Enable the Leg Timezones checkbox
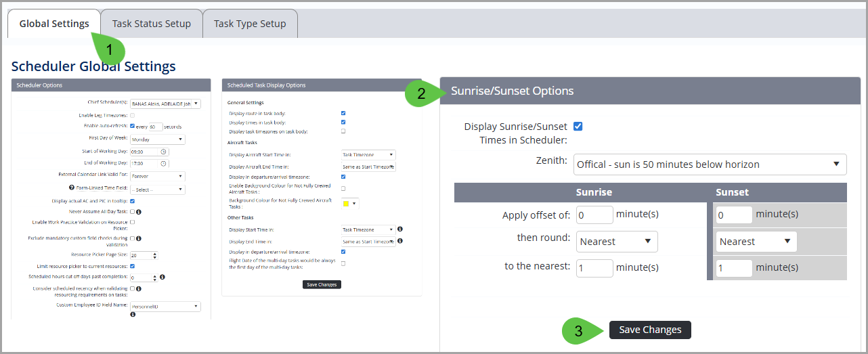 [132, 116]
